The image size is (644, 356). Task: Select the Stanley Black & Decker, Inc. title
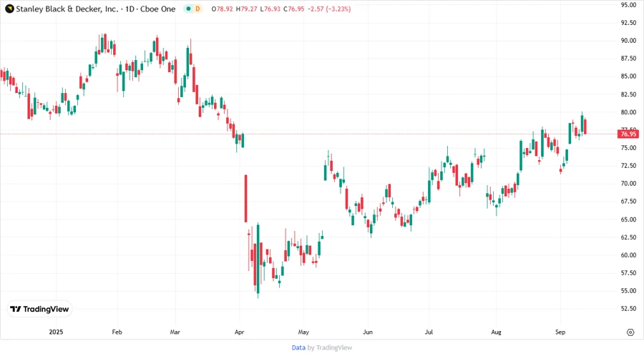(x=67, y=9)
